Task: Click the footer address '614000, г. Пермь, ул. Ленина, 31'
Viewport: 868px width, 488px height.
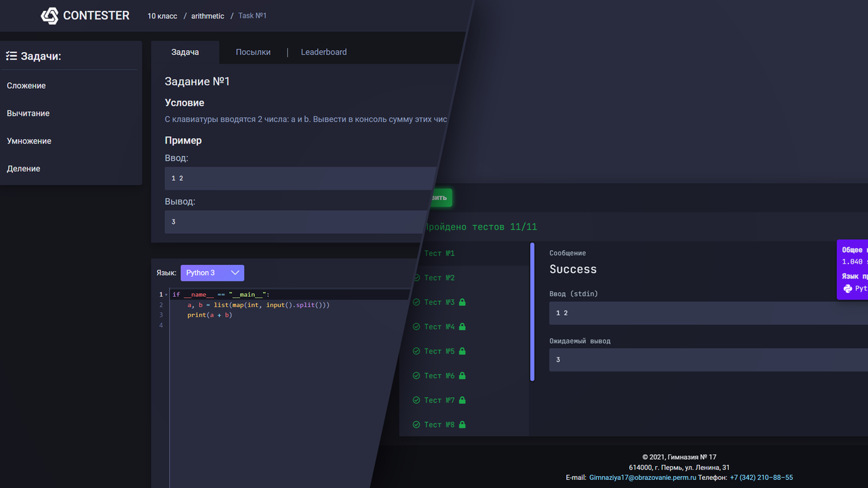Action: click(x=679, y=468)
